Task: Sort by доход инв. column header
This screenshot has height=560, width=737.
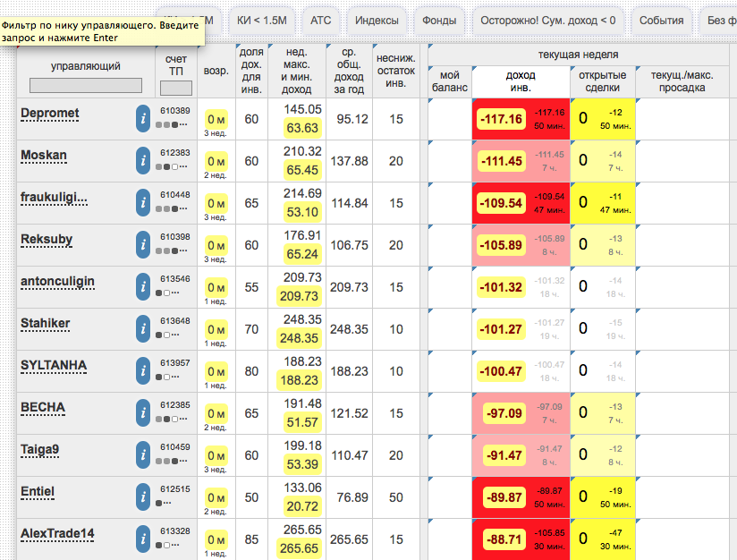Action: [x=521, y=81]
